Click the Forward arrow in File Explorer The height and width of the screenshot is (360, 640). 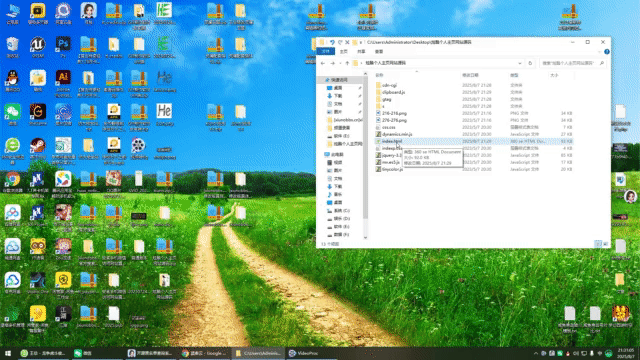tap(332, 63)
